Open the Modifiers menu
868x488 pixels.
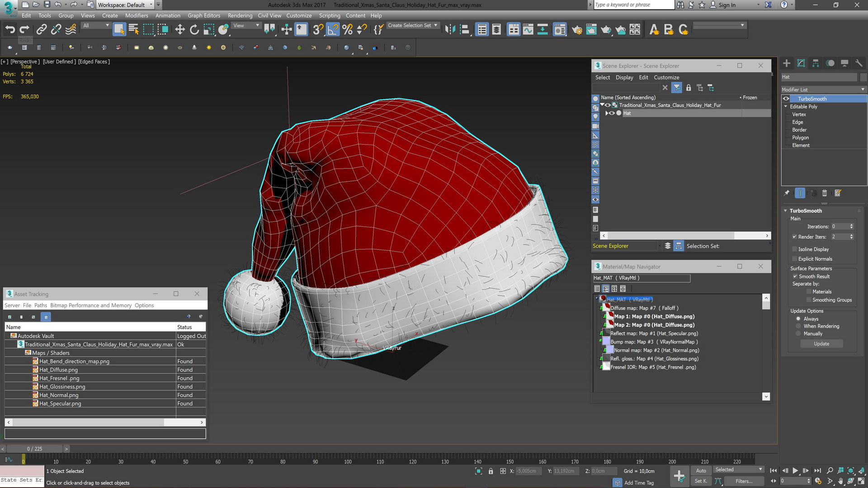click(137, 15)
